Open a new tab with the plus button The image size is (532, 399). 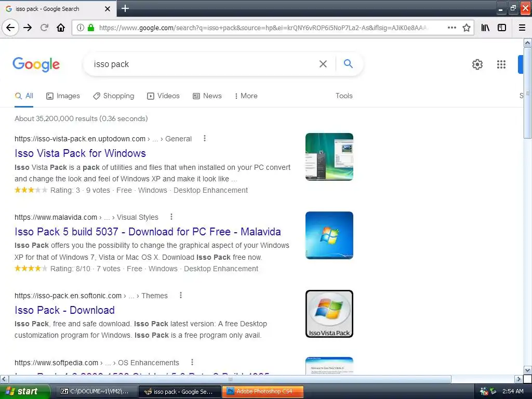(x=125, y=8)
